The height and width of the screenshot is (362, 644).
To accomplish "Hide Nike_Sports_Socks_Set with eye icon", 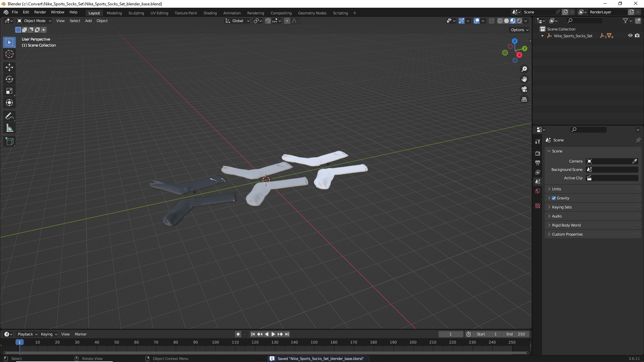I will (630, 36).
